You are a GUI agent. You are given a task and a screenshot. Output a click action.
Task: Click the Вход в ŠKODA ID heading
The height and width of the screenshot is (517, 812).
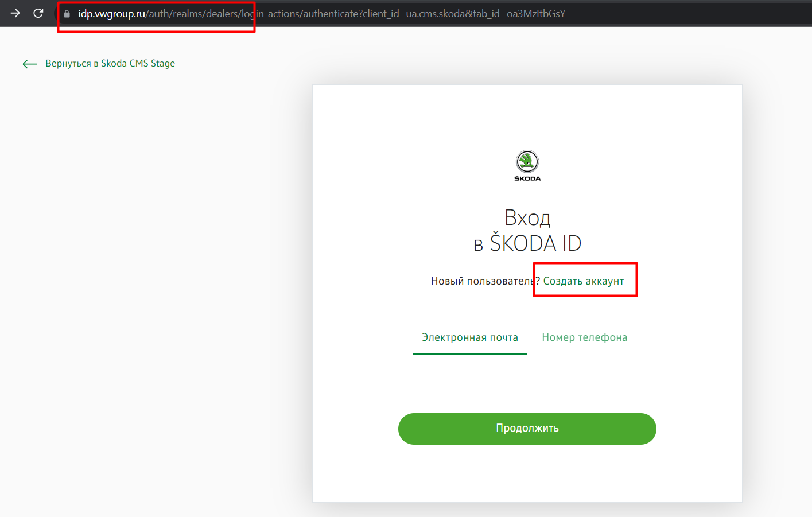(527, 230)
